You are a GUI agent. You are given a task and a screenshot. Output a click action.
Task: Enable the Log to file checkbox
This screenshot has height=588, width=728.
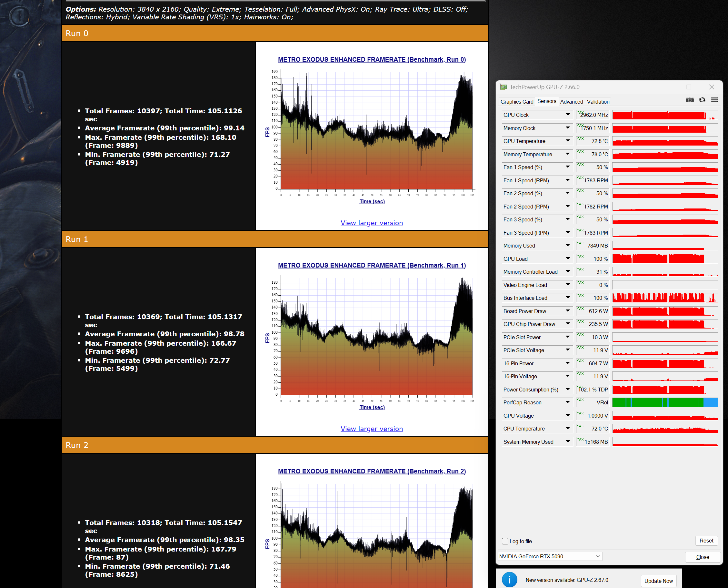click(505, 541)
